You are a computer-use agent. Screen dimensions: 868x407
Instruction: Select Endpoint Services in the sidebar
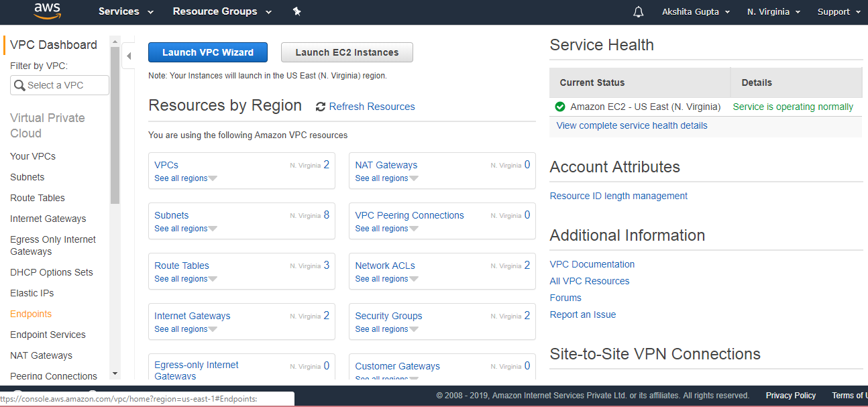tap(48, 335)
